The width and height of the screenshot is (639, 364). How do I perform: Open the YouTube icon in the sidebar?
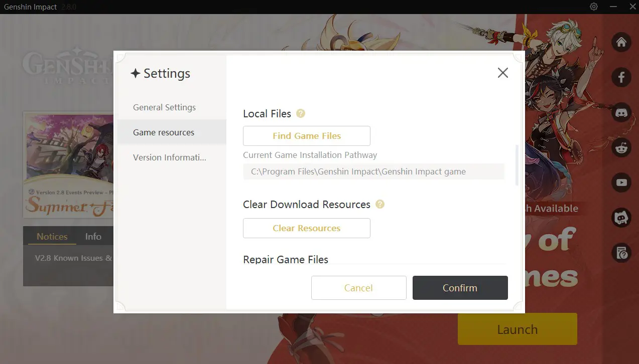point(621,183)
